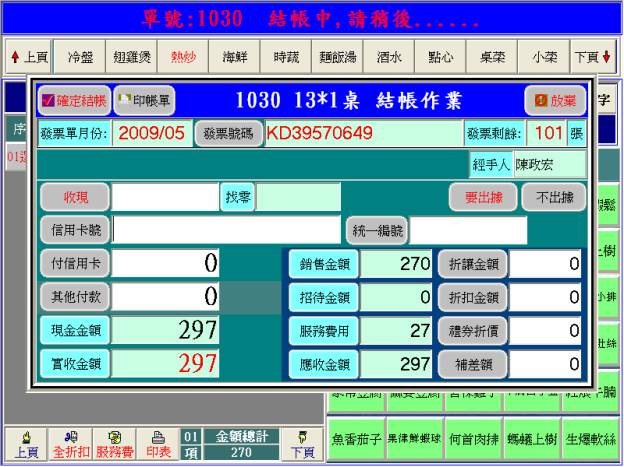
Task: Select the 魚香茄子 menu item
Action: (x=355, y=439)
